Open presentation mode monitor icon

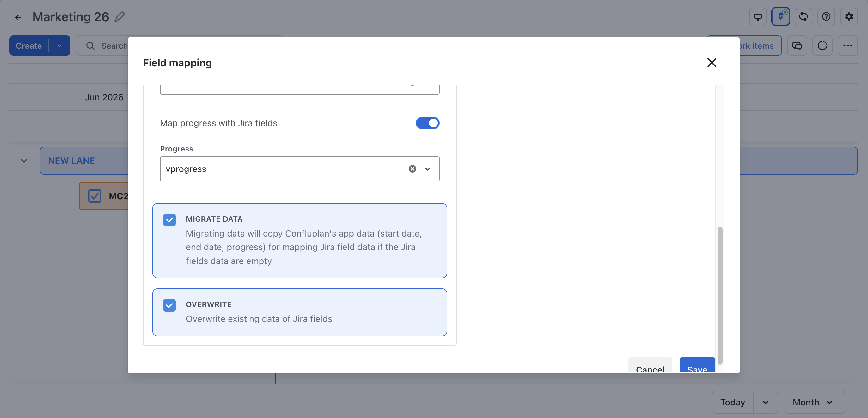click(x=758, y=16)
